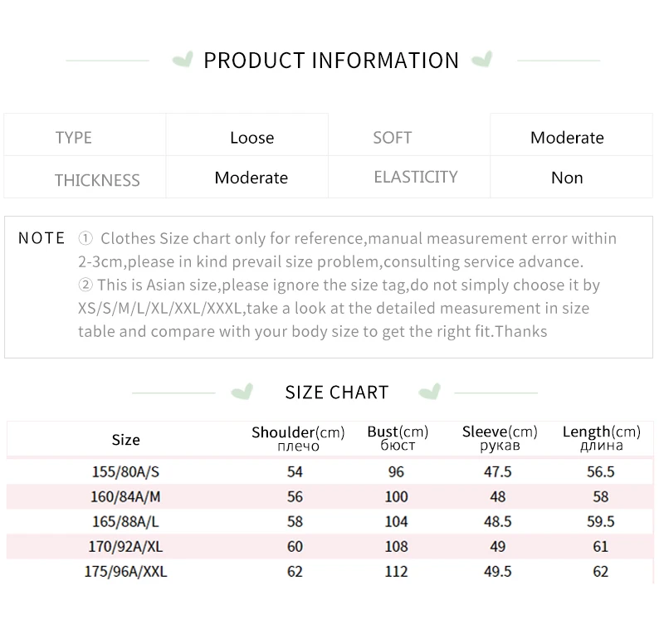Click the 160/84A/M size row
664x644 pixels.
[x=330, y=496]
